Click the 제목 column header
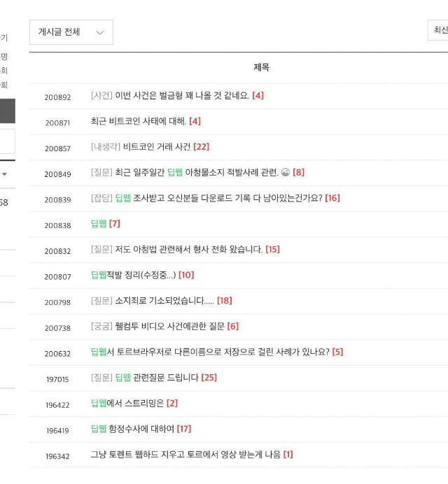The image size is (448, 484). (x=261, y=67)
